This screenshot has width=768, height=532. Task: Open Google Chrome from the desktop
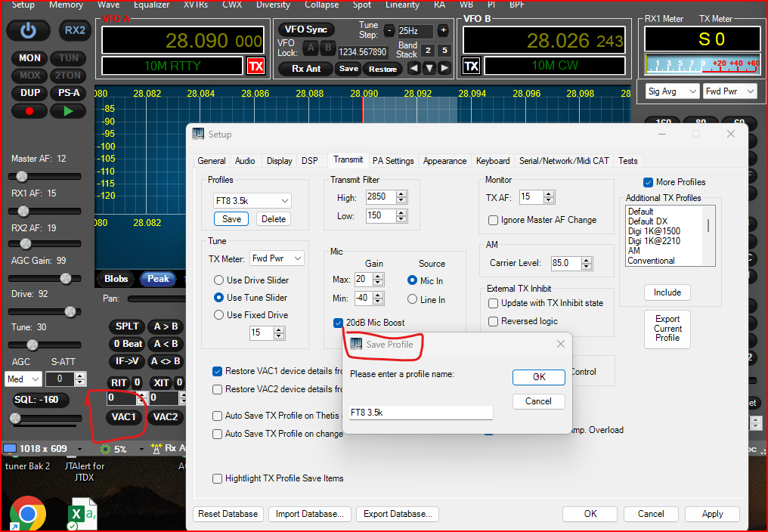coord(28,514)
